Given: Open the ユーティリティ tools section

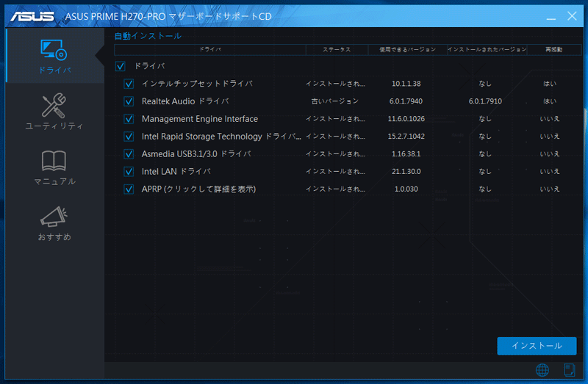Looking at the screenshot, I should [x=54, y=112].
